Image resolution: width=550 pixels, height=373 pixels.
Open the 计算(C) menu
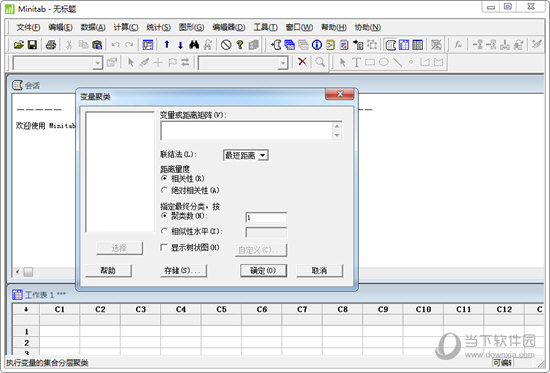126,27
